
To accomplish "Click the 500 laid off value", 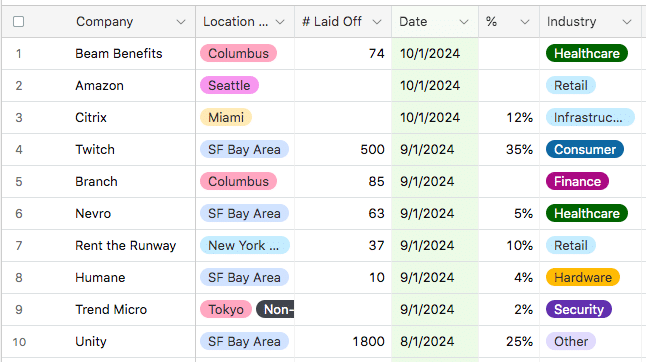I will tap(372, 149).
